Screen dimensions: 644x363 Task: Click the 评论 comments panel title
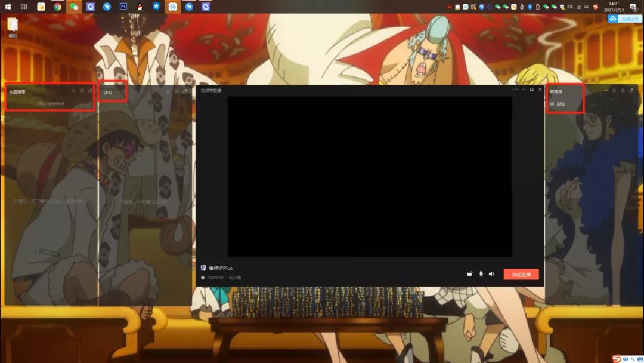108,93
